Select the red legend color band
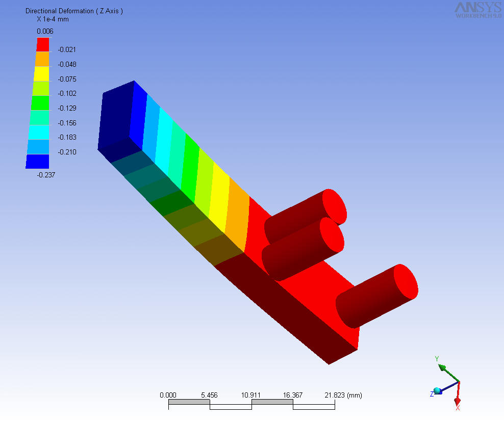The width and height of the screenshot is (504, 422). click(x=42, y=44)
